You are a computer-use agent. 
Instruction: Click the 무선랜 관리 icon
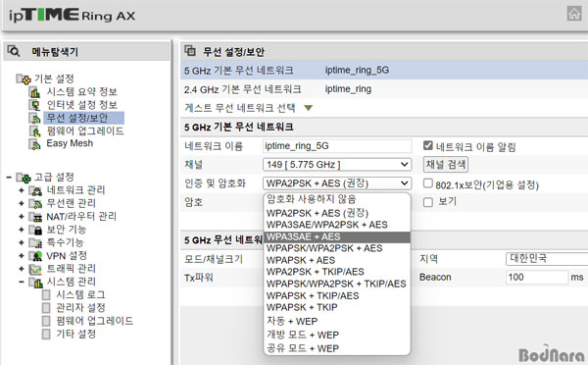coord(35,203)
